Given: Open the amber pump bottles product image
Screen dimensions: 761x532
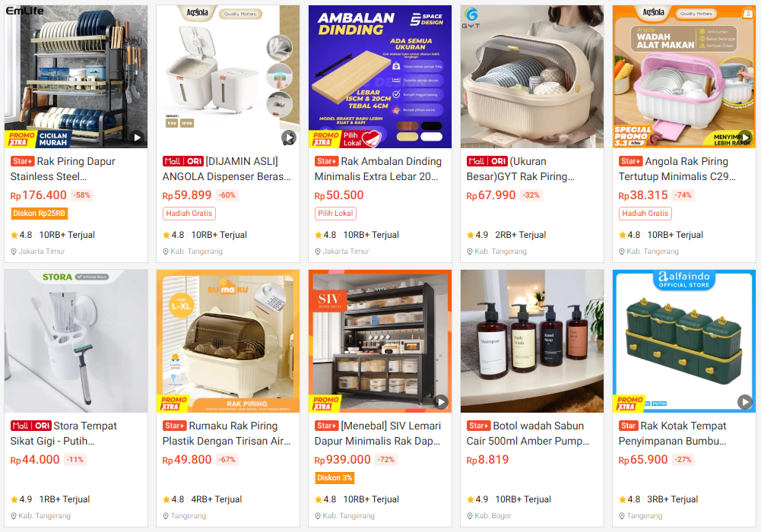Looking at the screenshot, I should click(532, 341).
